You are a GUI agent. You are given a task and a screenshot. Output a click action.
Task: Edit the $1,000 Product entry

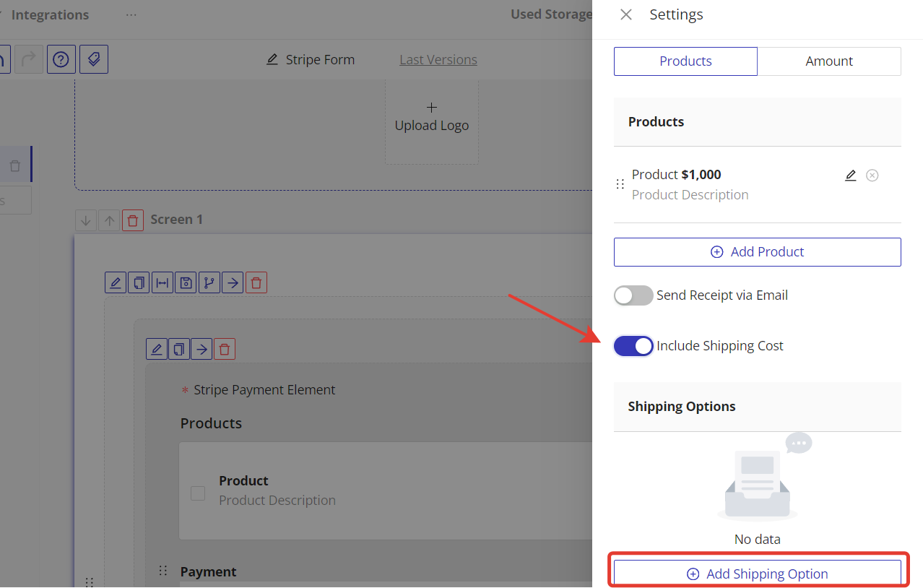(851, 176)
